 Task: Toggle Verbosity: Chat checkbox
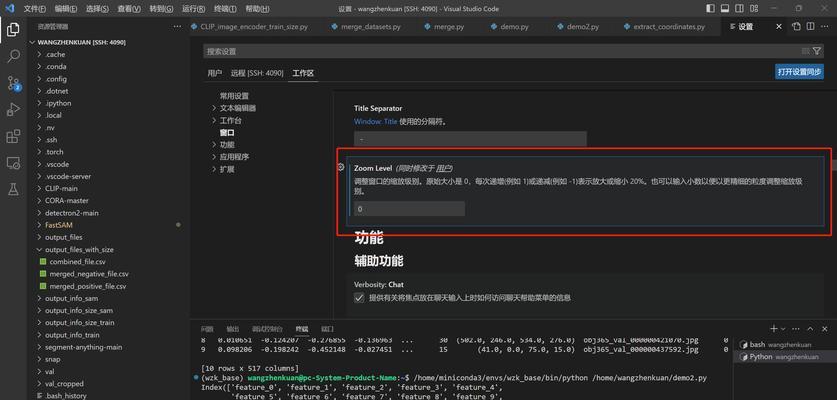click(x=359, y=297)
